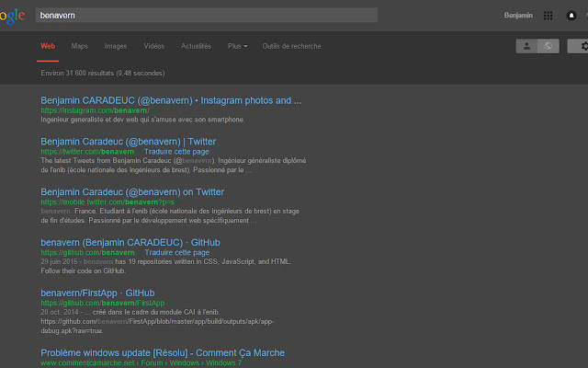Select the Web tab
Viewport: 588px width, 368px height.
pyautogui.click(x=48, y=46)
